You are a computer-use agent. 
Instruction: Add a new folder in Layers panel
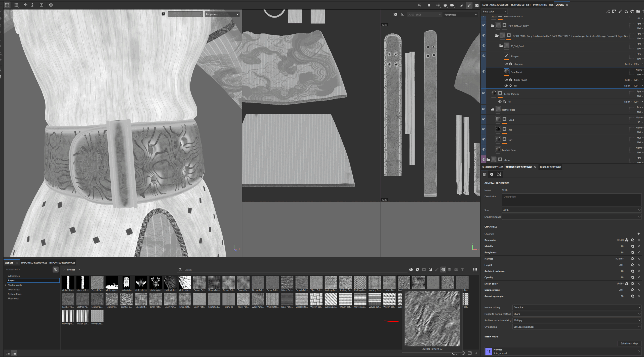tap(638, 11)
